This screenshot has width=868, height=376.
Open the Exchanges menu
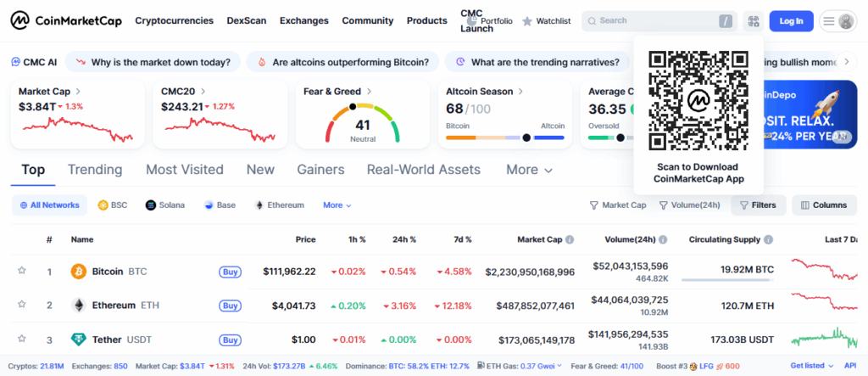304,20
